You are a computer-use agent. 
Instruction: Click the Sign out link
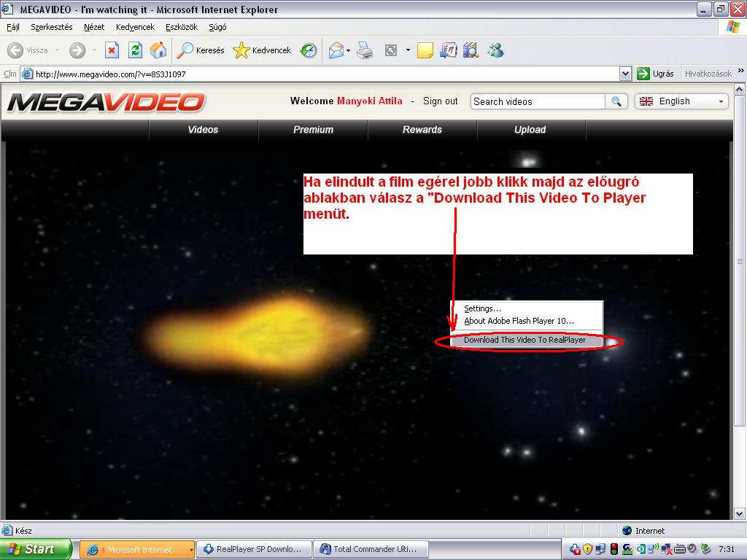tap(440, 101)
